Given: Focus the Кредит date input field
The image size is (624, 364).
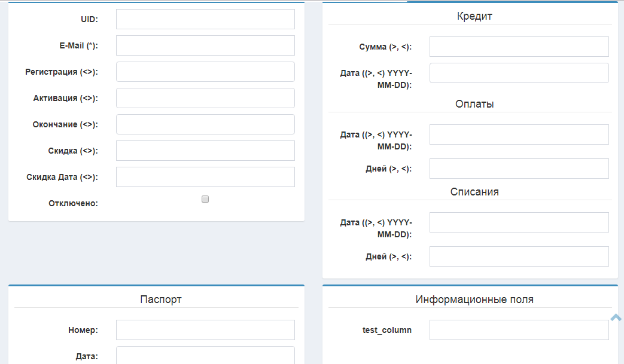Looking at the screenshot, I should click(519, 73).
